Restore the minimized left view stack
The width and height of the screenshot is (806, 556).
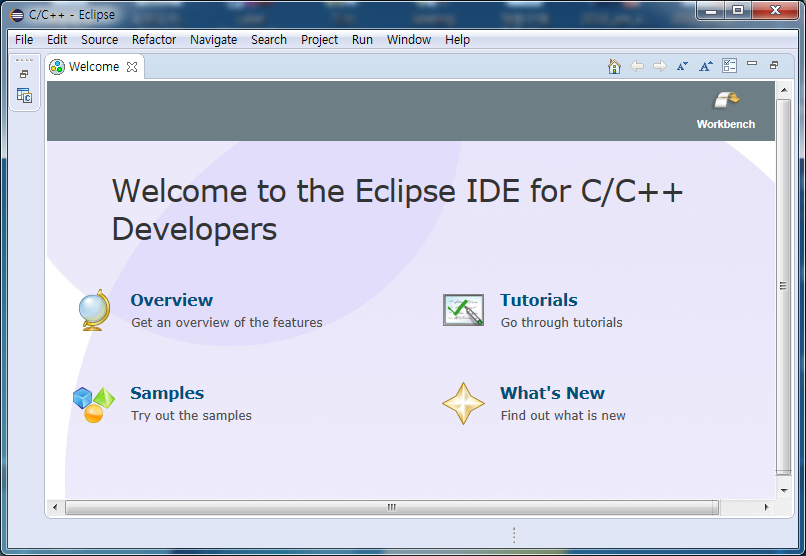[x=24, y=74]
